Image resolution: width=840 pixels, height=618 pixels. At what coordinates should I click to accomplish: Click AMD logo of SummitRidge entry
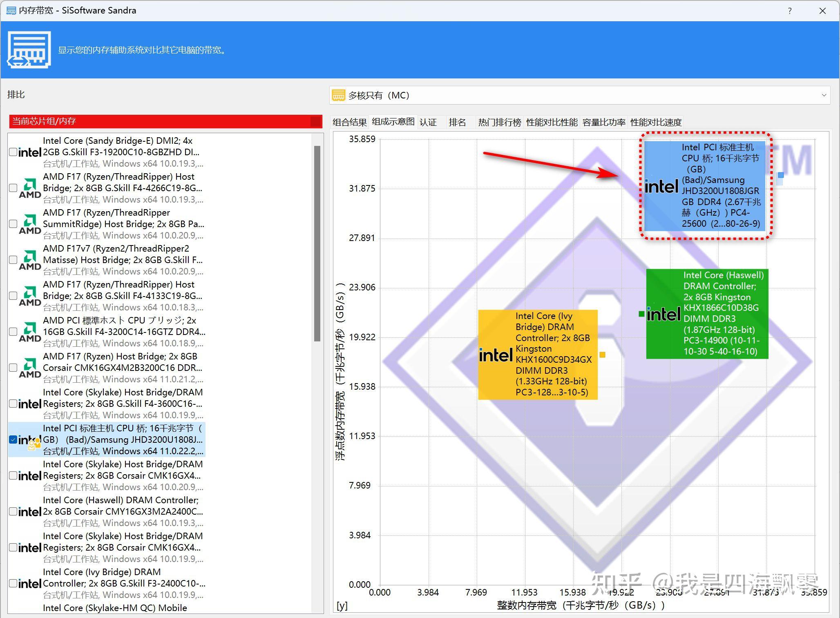30,224
